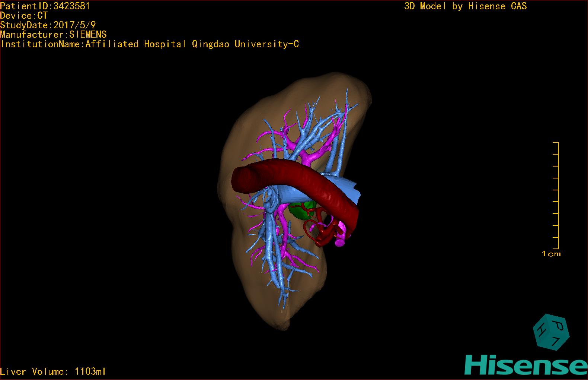Click the magenta cylindrical vessel stump end

pyautogui.click(x=339, y=242)
